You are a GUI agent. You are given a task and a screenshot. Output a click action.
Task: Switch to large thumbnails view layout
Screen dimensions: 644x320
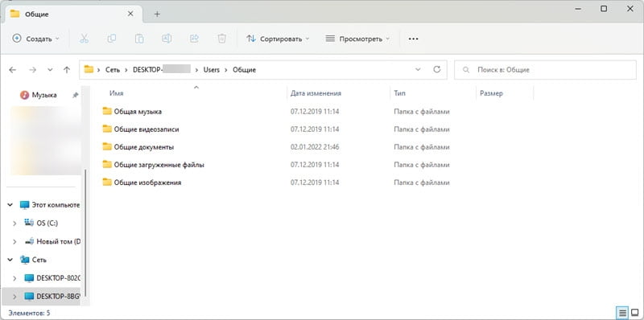coord(634,314)
